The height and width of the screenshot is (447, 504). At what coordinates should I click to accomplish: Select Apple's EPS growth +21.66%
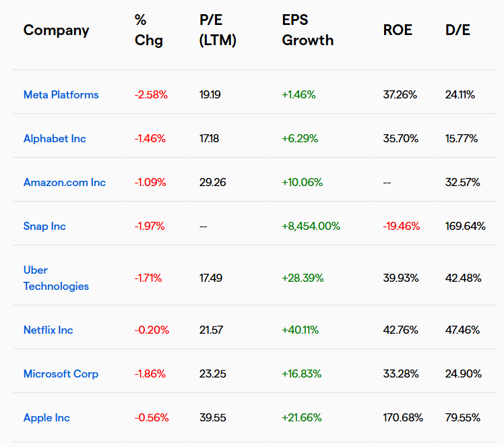click(x=302, y=417)
